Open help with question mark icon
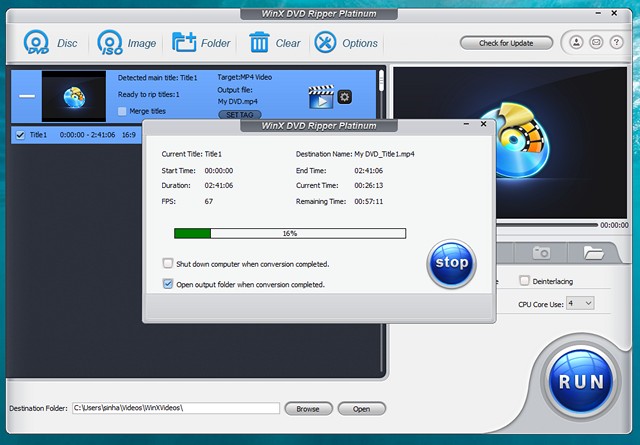640x445 pixels. 616,42
